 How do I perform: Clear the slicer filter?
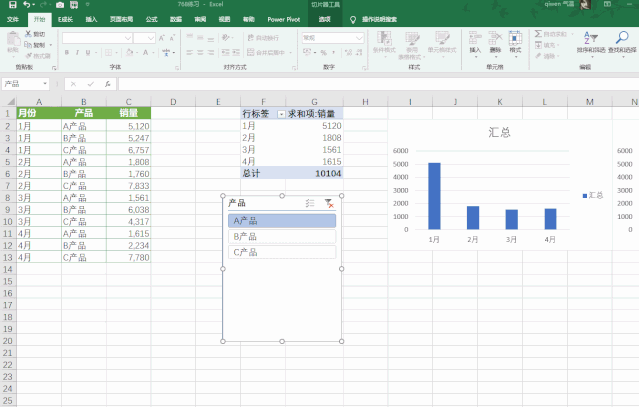click(329, 203)
